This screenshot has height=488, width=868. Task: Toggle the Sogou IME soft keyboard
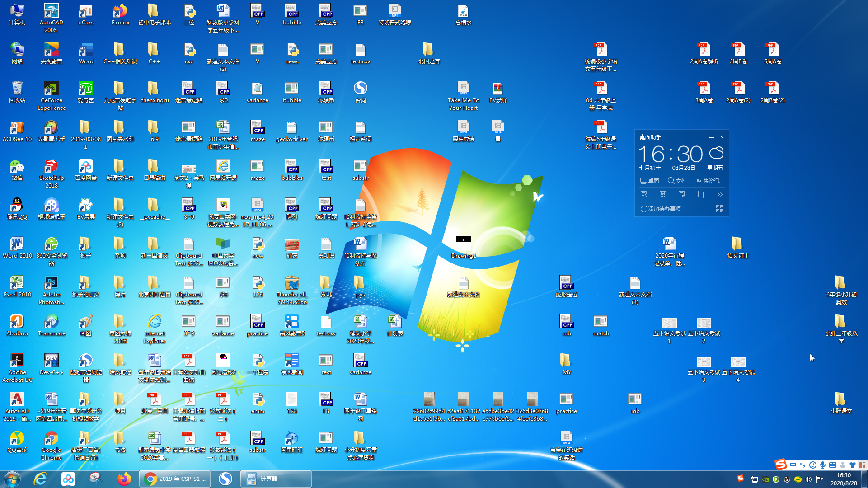[x=833, y=465]
